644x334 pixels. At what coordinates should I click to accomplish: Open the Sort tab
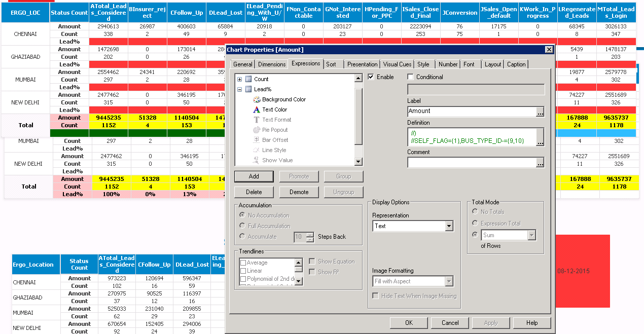click(x=331, y=64)
